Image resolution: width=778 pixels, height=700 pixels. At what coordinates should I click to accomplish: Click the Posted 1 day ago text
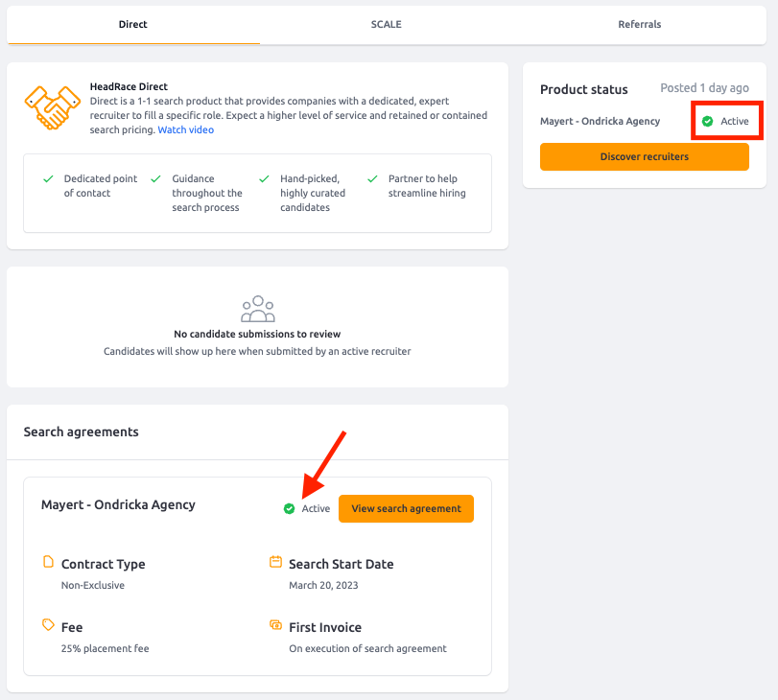pyautogui.click(x=704, y=88)
